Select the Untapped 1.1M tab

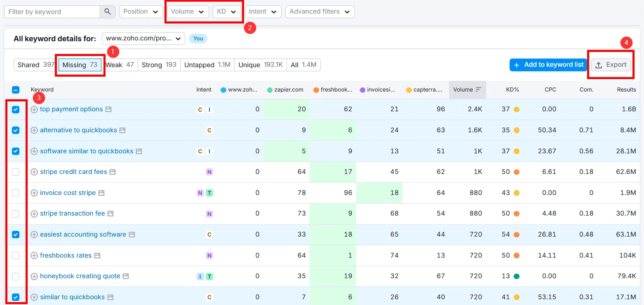(207, 65)
